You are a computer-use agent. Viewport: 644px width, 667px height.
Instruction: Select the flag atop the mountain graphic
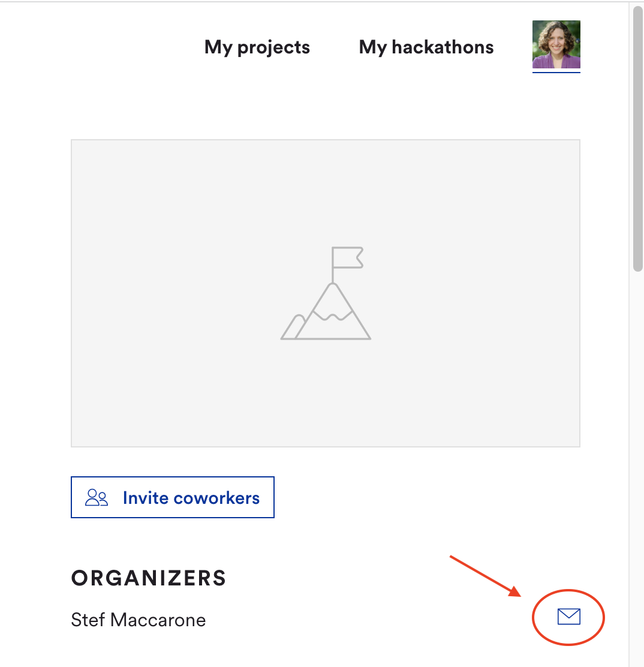coord(348,258)
